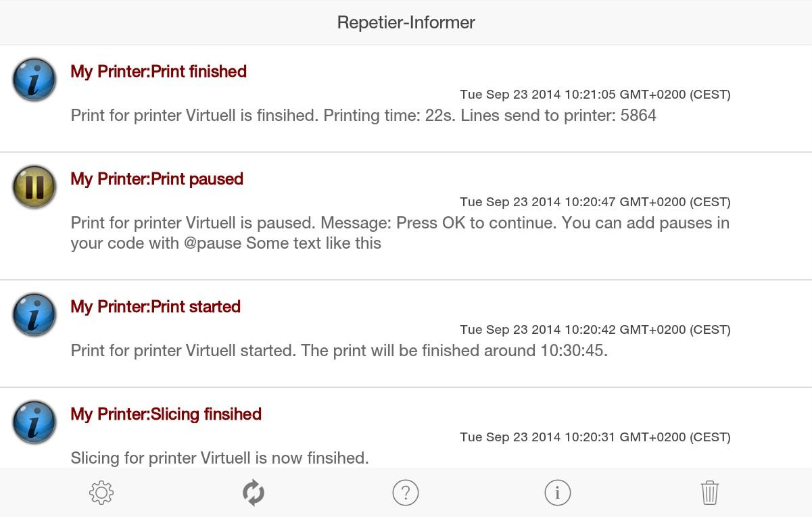Select the "My Printer:Slicing finsihed" heading
The height and width of the screenshot is (517, 812).
(166, 414)
